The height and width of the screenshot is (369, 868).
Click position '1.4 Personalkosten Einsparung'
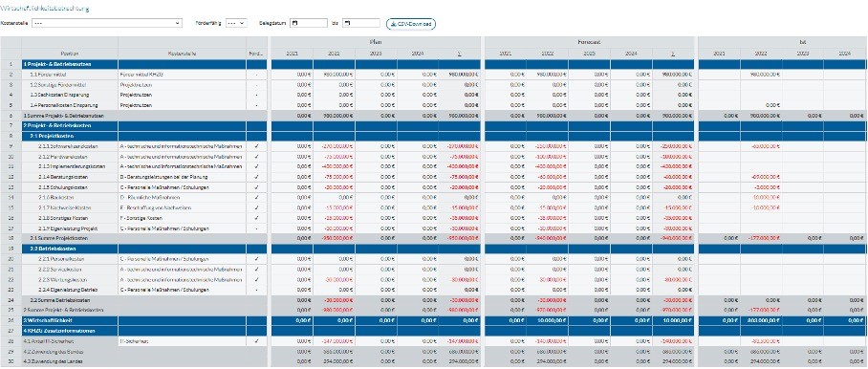pos(63,105)
